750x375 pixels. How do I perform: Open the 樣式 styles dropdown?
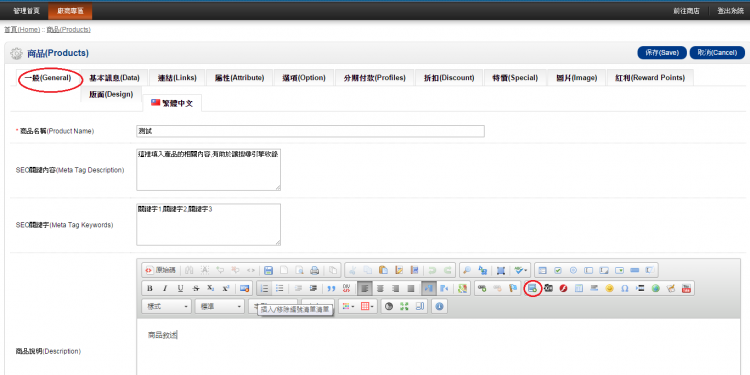point(166,306)
